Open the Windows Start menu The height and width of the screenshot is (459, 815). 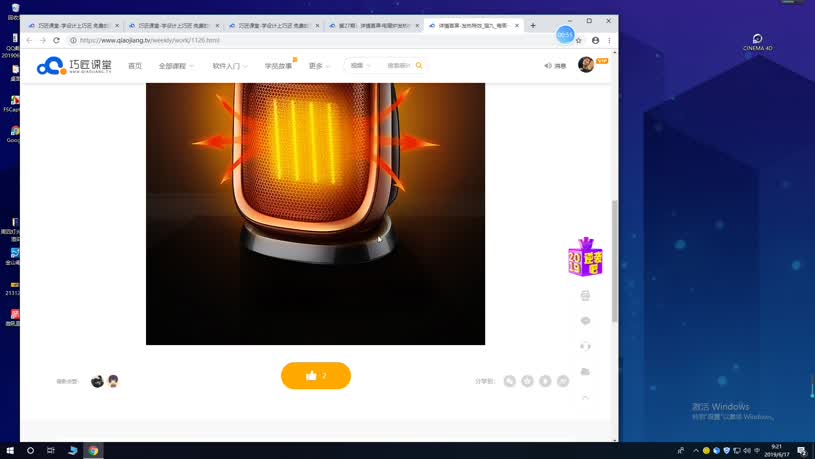point(10,451)
